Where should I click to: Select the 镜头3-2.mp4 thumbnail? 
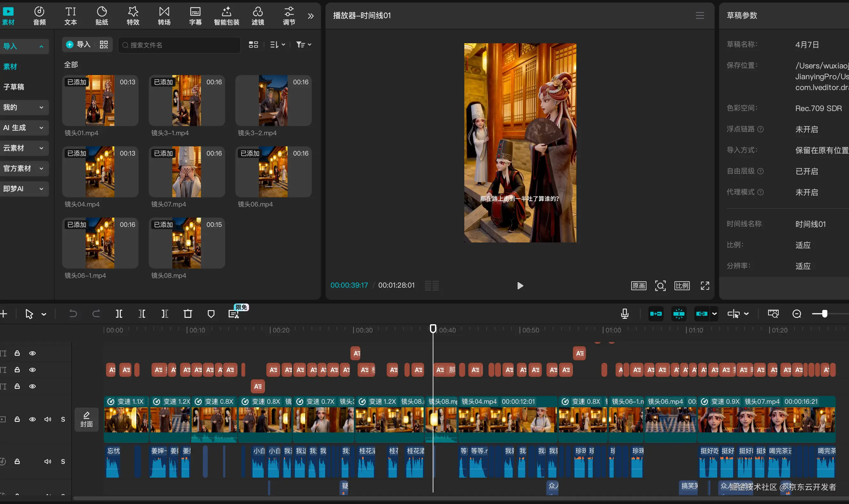pos(274,101)
